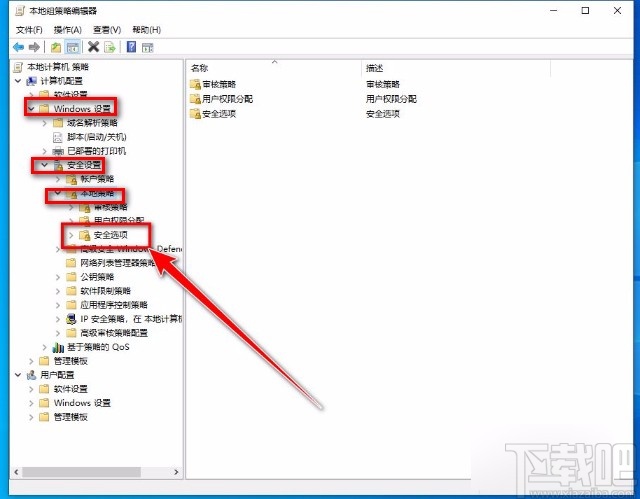
Task: Click the IP 安全策略 icon
Action: point(71,319)
